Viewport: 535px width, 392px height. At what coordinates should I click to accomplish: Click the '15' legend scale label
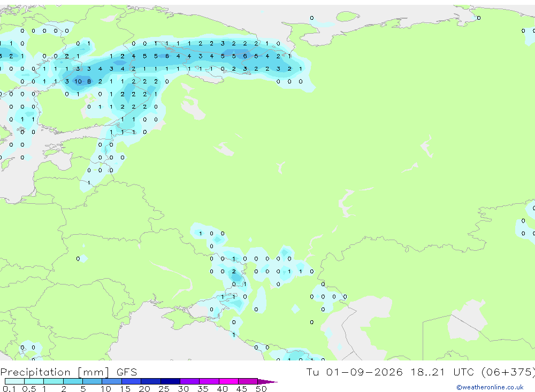pos(125,389)
